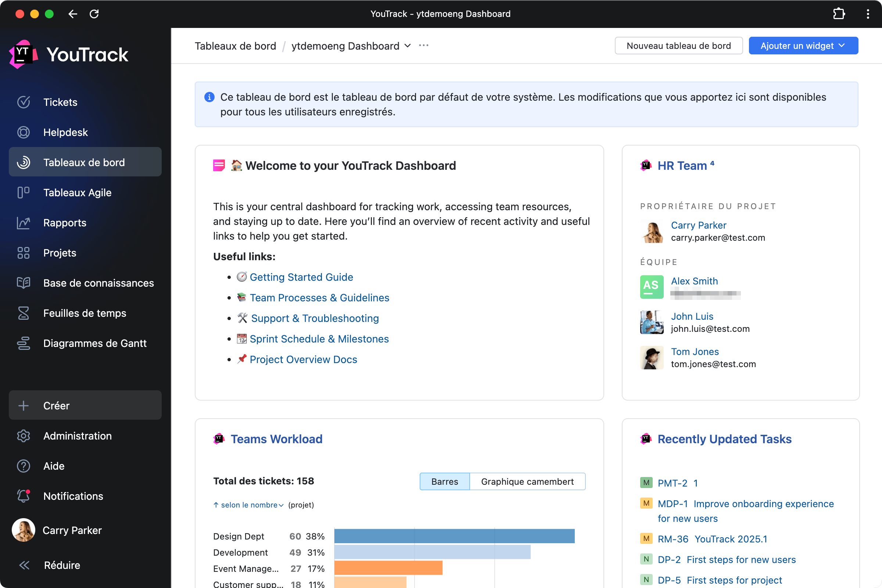Open Notifications via the bell icon
Image resolution: width=882 pixels, height=588 pixels.
click(24, 496)
